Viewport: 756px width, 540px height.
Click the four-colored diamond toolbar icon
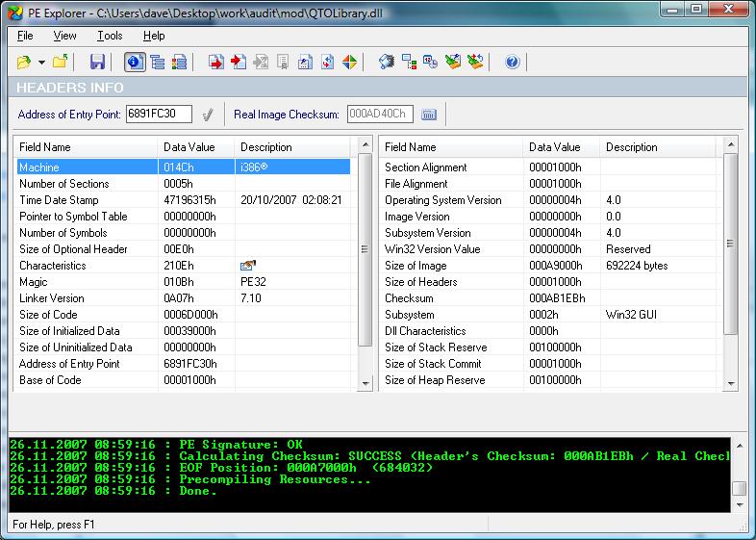[x=349, y=62]
